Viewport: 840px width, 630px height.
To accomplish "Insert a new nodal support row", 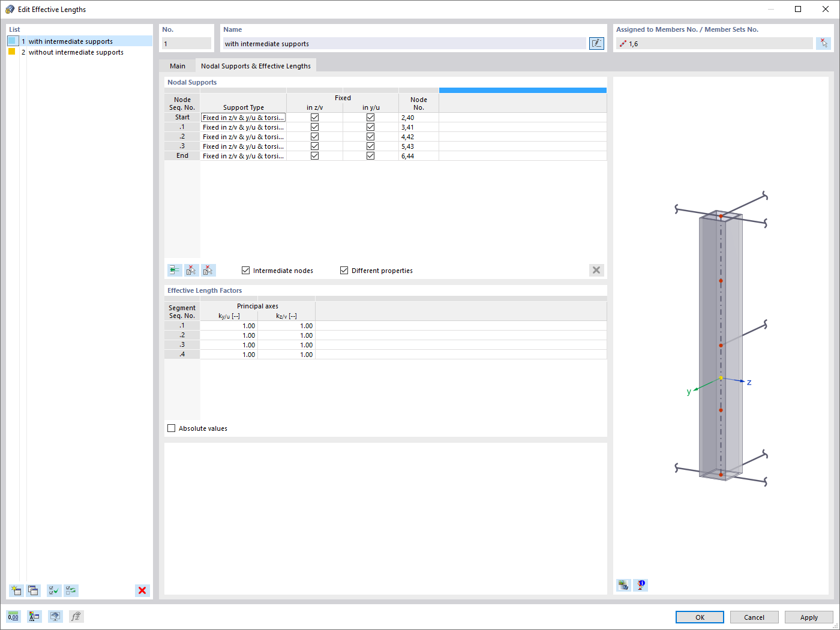I will pos(174,270).
